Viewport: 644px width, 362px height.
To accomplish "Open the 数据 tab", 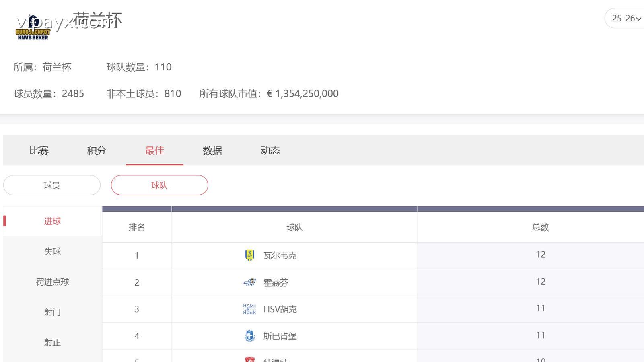I will click(x=212, y=150).
